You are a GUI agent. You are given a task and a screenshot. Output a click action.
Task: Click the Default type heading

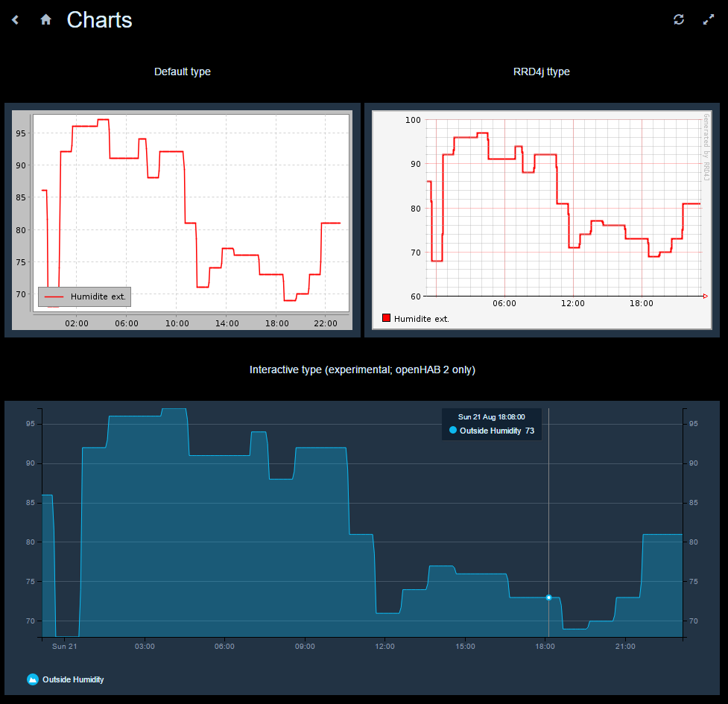tap(182, 72)
